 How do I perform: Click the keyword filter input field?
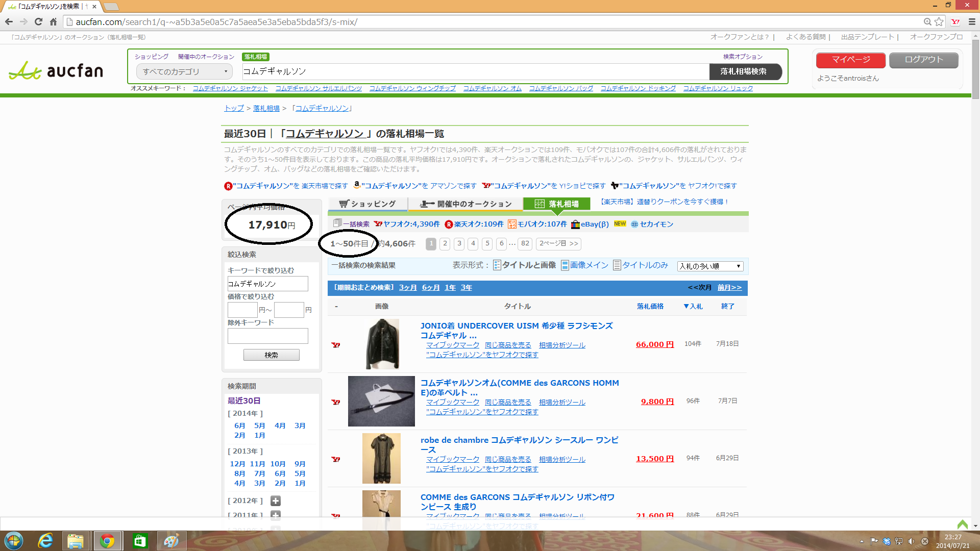[x=268, y=284]
